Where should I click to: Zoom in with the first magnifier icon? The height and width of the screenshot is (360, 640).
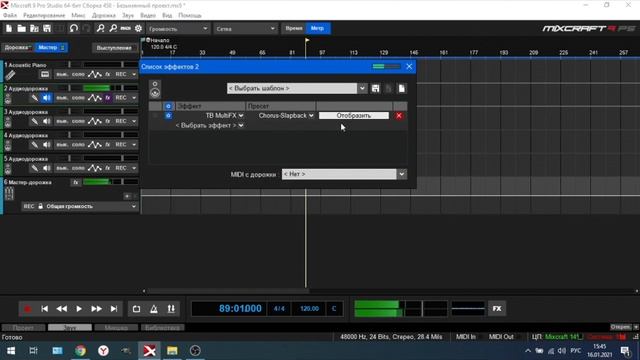pos(100,29)
